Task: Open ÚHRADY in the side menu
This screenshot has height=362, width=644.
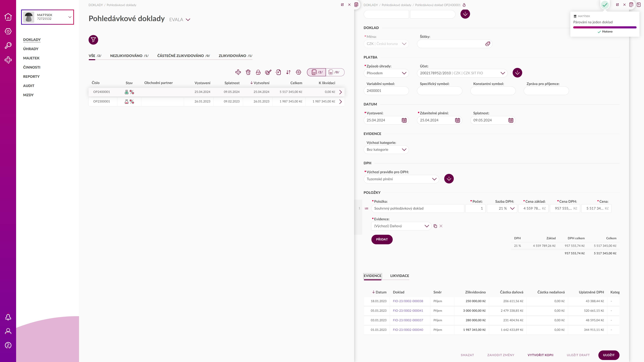Action: click(x=31, y=49)
